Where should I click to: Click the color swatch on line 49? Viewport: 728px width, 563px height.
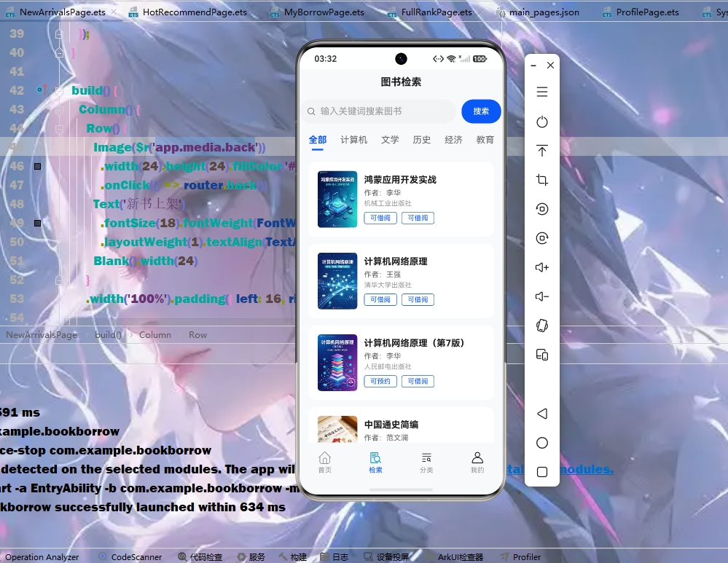pos(38,224)
